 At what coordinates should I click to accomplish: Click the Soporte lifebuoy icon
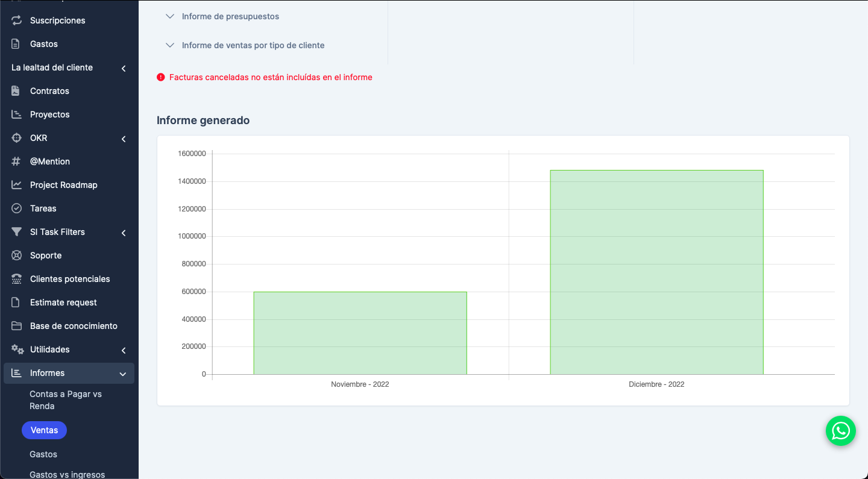(16, 255)
